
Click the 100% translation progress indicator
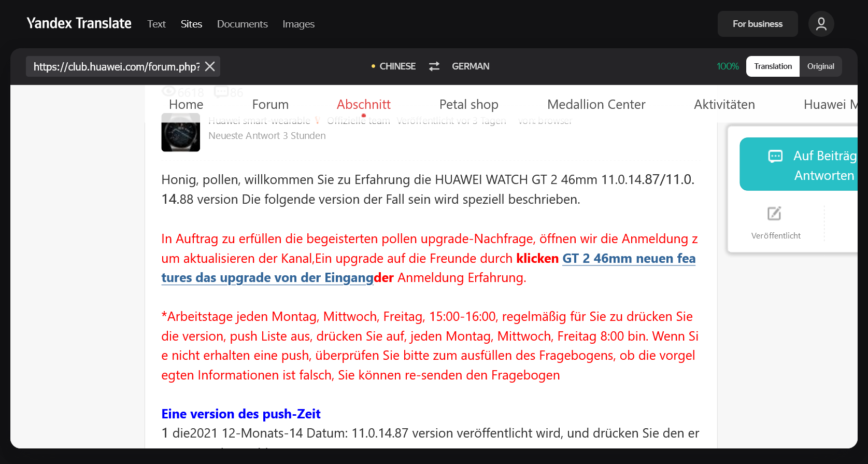click(728, 66)
